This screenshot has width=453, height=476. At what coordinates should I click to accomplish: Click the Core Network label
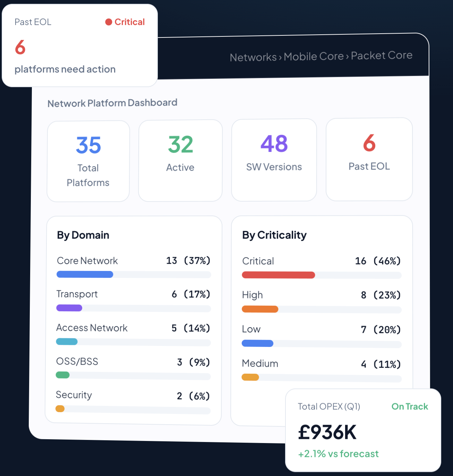tap(87, 261)
